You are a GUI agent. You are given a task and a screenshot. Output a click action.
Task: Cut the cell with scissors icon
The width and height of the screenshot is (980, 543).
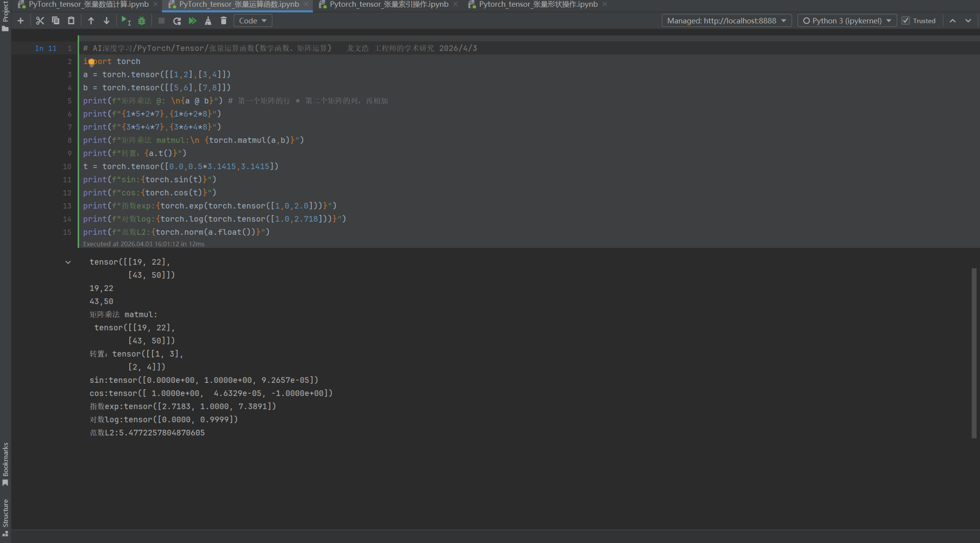click(x=40, y=21)
